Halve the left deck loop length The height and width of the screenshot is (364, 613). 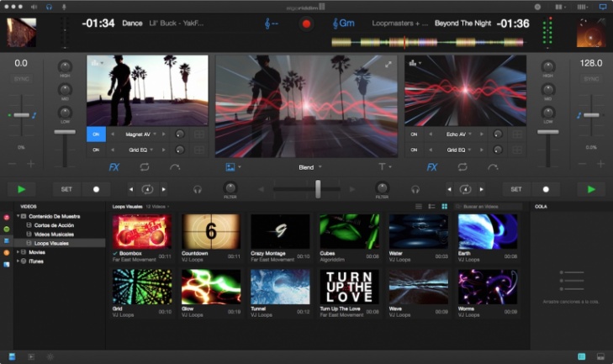pyautogui.click(x=131, y=190)
